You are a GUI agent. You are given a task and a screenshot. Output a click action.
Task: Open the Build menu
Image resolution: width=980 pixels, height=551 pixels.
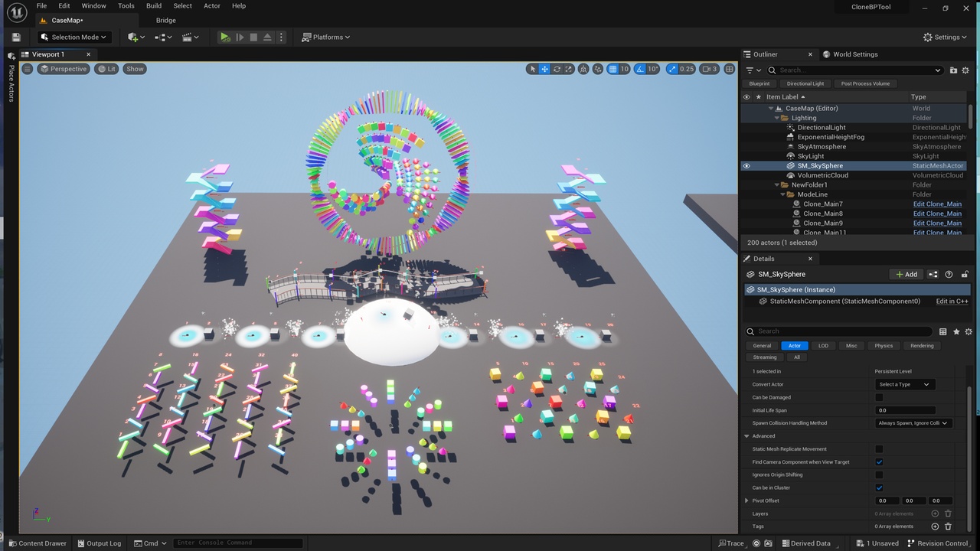(x=154, y=6)
